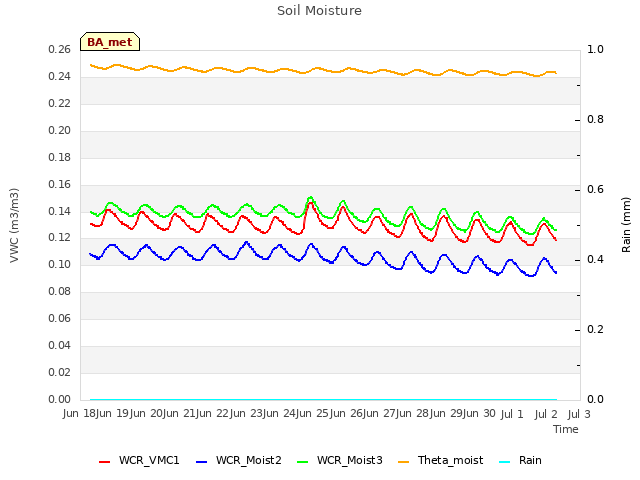Select the Theta_moist legend entry
640x480 pixels.
pos(440,460)
